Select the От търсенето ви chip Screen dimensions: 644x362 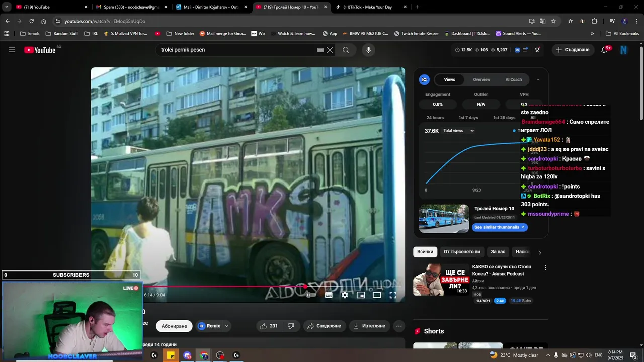462,252
